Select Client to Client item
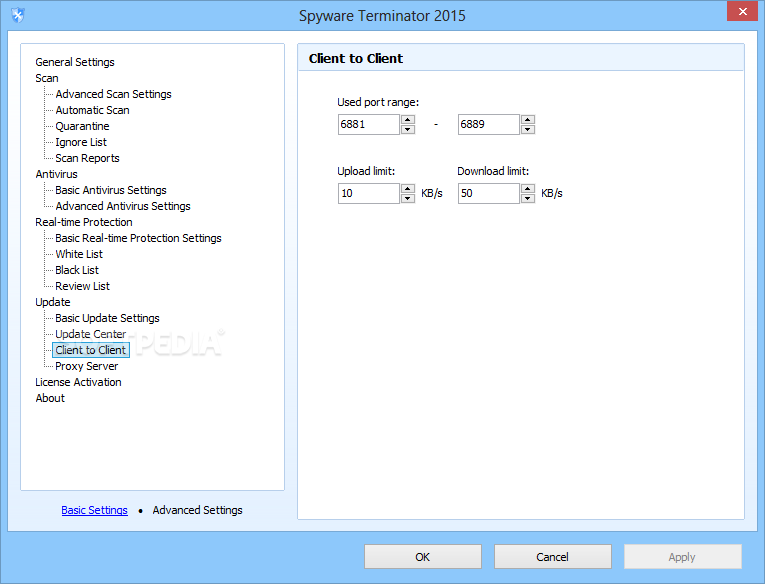The width and height of the screenshot is (765, 584). coord(91,350)
